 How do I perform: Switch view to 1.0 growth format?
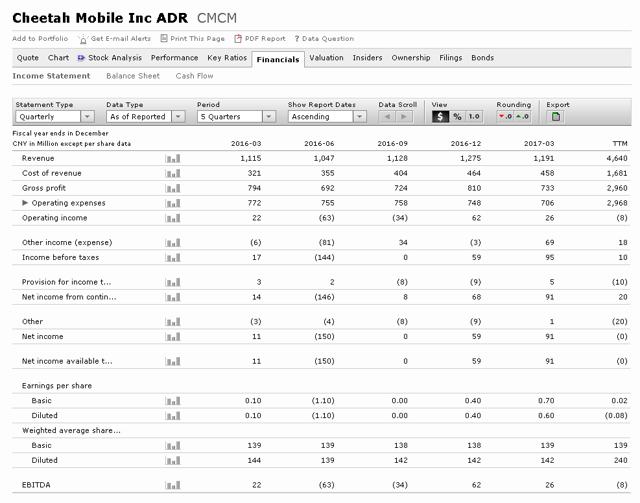[474, 117]
